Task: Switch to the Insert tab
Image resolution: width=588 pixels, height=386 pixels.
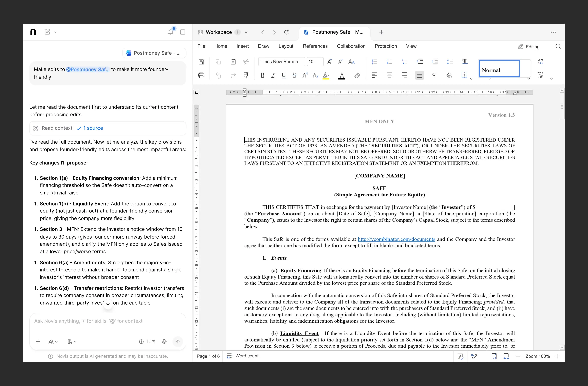Action: point(242,46)
